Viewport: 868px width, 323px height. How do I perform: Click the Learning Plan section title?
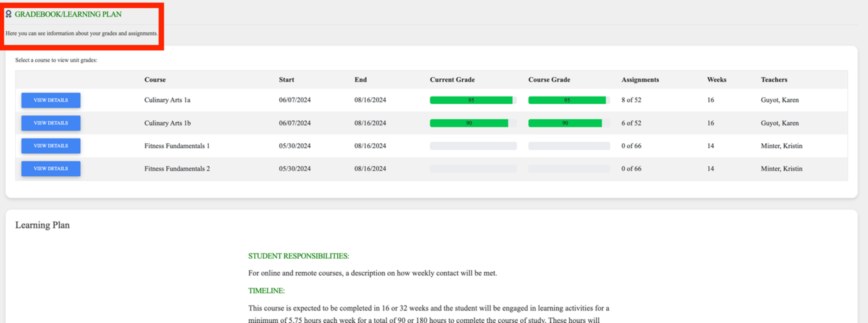(43, 225)
